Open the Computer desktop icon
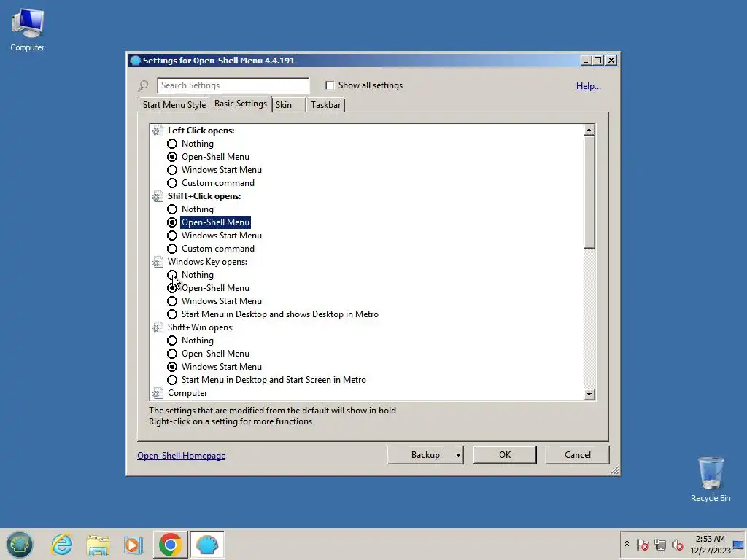The image size is (747, 560). coord(27,30)
